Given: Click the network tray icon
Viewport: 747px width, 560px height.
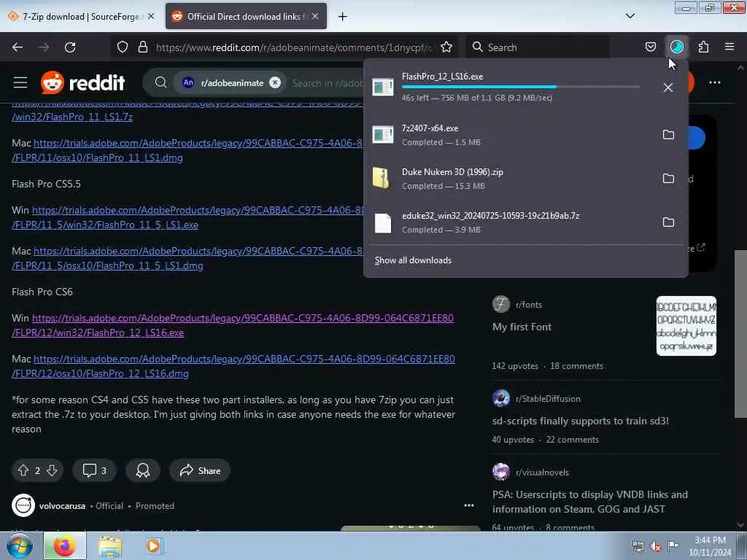Looking at the screenshot, I should (x=638, y=547).
